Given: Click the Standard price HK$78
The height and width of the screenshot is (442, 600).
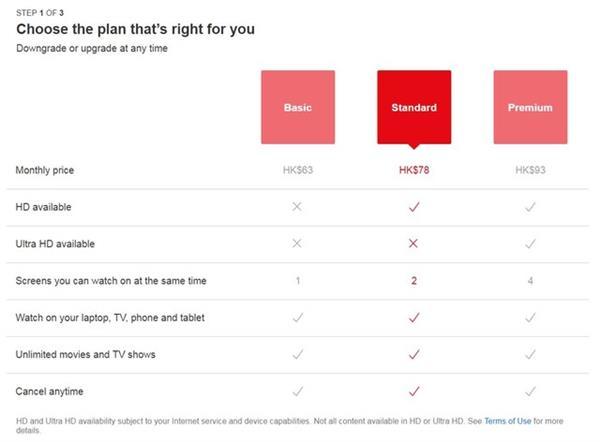Looking at the screenshot, I should [414, 170].
